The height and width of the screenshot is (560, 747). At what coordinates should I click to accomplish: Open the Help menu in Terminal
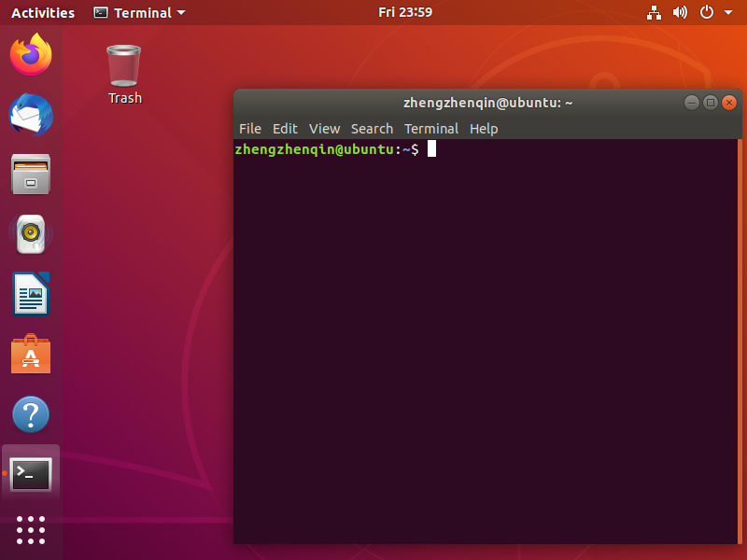tap(484, 129)
